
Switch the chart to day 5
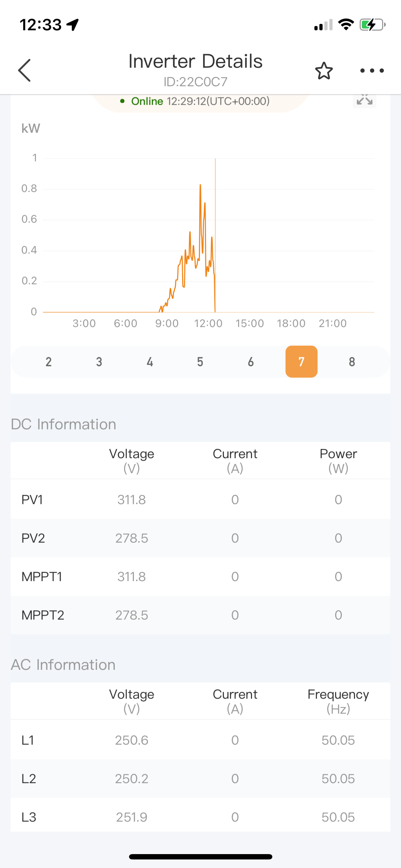200,362
